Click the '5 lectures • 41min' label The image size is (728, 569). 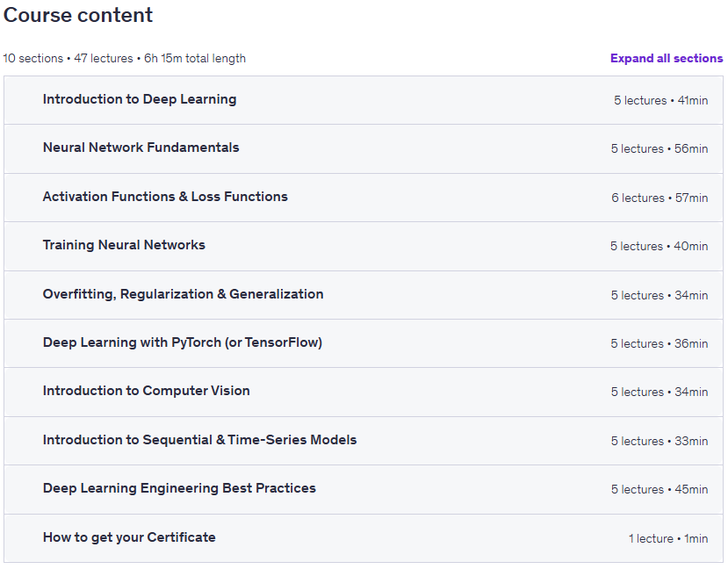660,100
